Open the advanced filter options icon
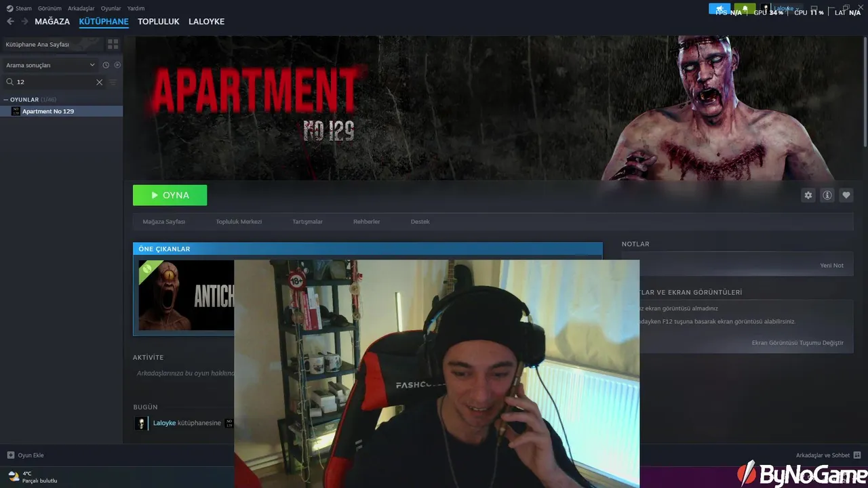The width and height of the screenshot is (868, 488). (113, 82)
